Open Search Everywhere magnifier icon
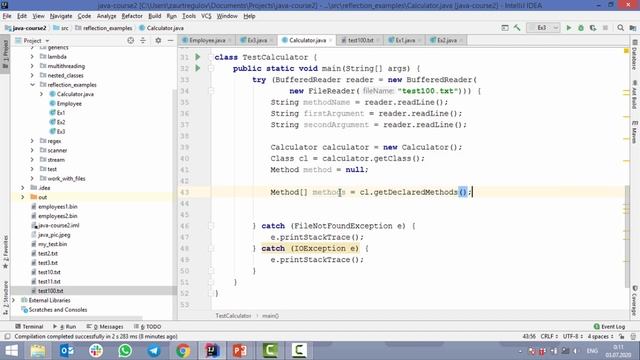The width and height of the screenshot is (640, 360). coord(620,28)
